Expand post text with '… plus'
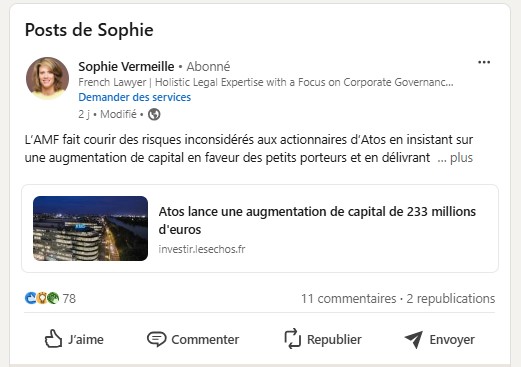Viewport: 521px width, 367px height. [x=455, y=158]
